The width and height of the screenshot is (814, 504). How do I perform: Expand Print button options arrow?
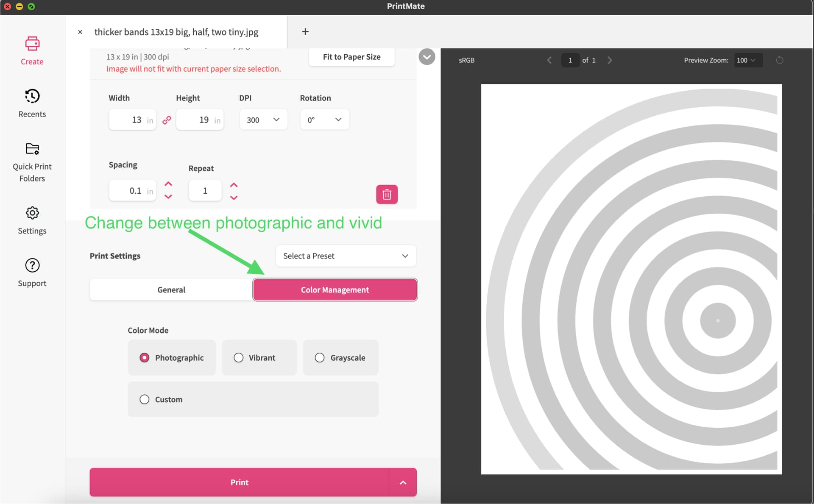(x=403, y=482)
